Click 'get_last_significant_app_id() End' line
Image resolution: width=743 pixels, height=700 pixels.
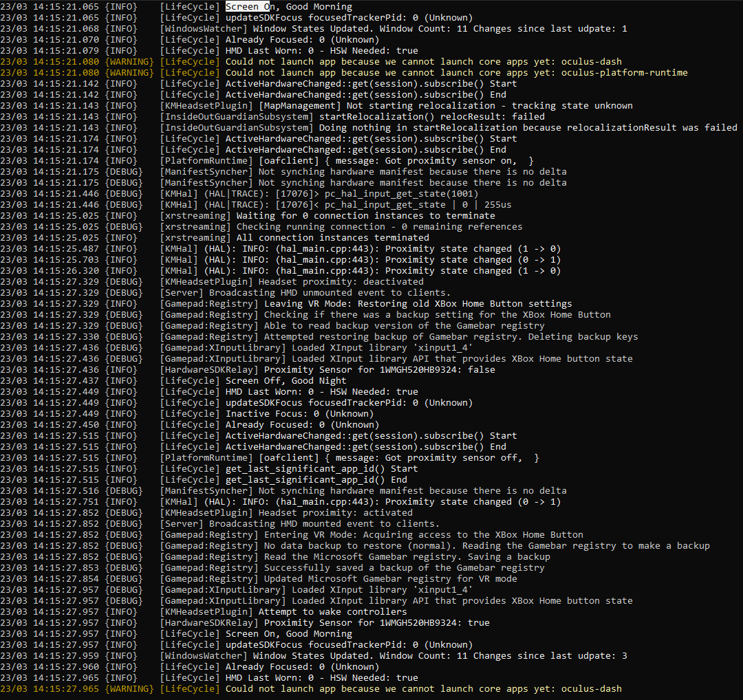[x=204, y=479]
